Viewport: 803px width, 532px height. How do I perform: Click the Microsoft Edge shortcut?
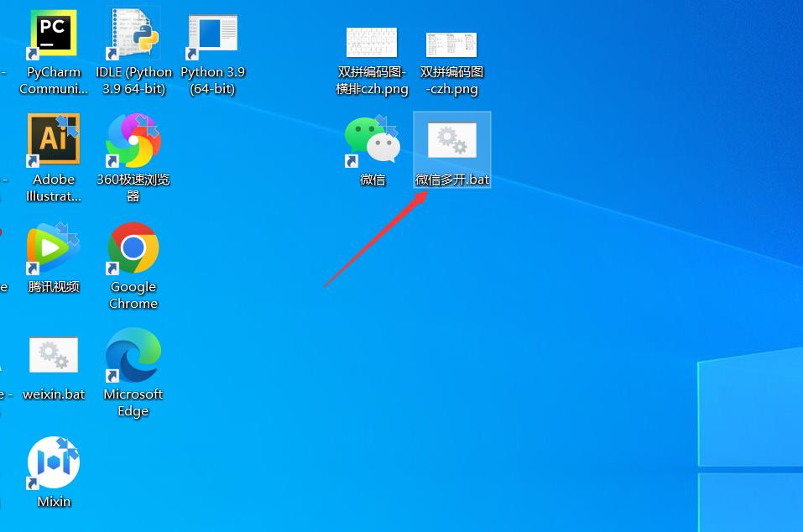coord(133,355)
